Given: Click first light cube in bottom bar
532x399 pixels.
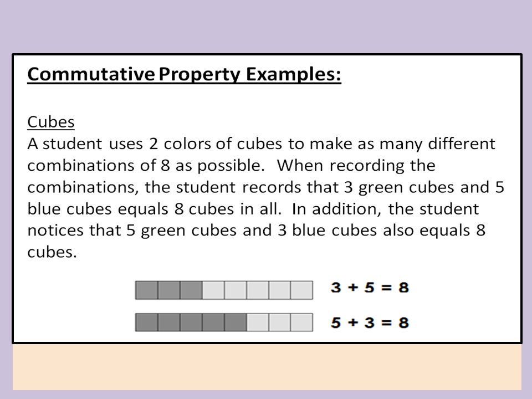Looking at the screenshot, I should 258,323.
